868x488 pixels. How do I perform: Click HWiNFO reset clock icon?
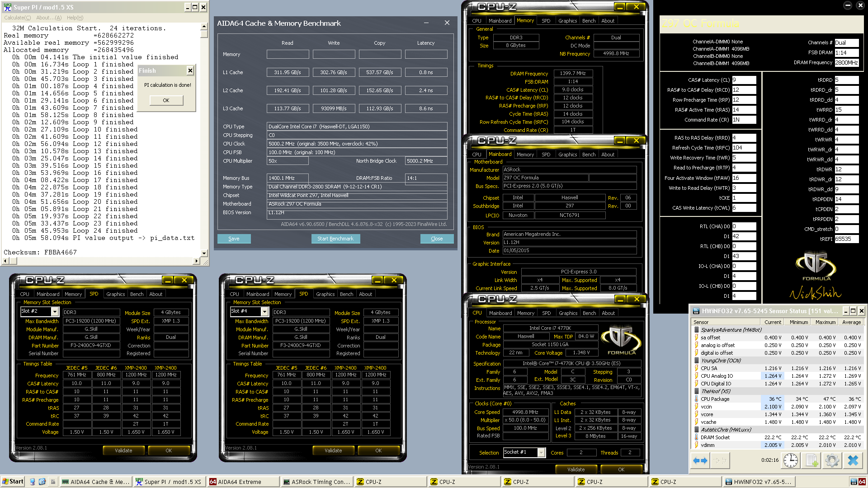[790, 460]
